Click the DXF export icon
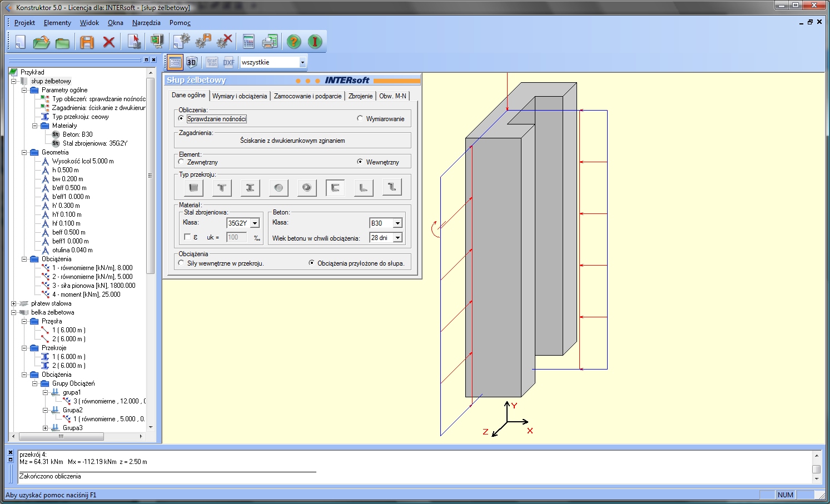This screenshot has height=504, width=830. [x=228, y=62]
